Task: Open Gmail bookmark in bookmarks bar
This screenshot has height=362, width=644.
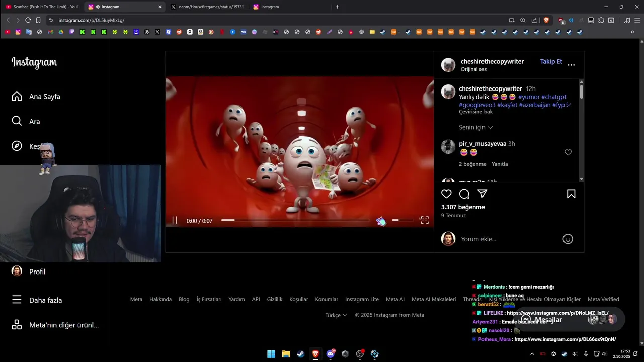Action: [x=50, y=32]
